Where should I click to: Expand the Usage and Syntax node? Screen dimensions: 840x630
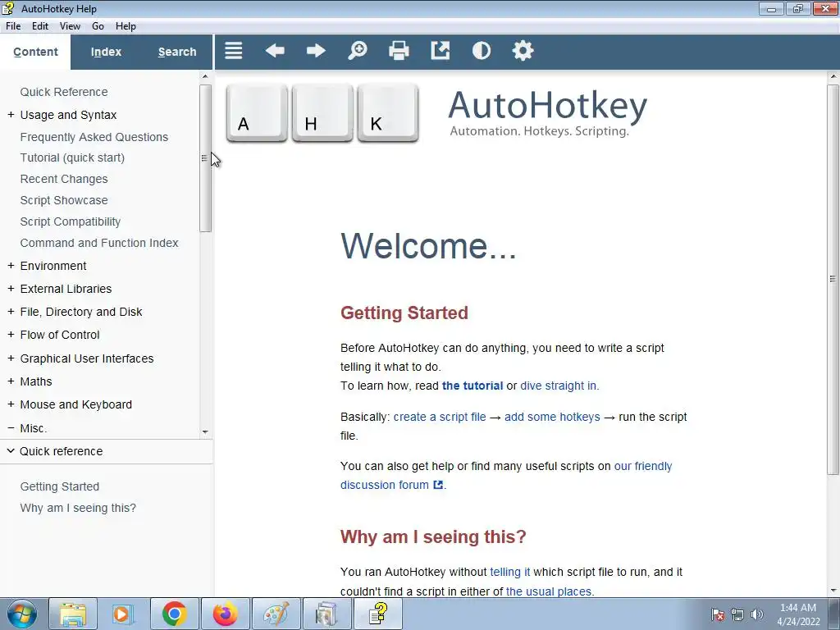tap(11, 115)
